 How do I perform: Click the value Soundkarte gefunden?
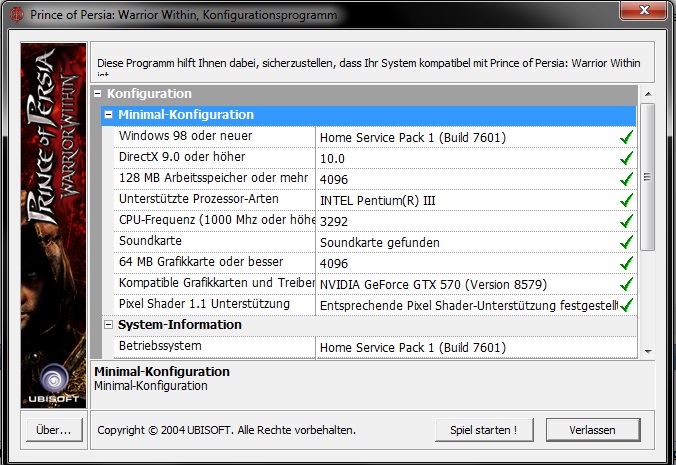click(x=379, y=243)
